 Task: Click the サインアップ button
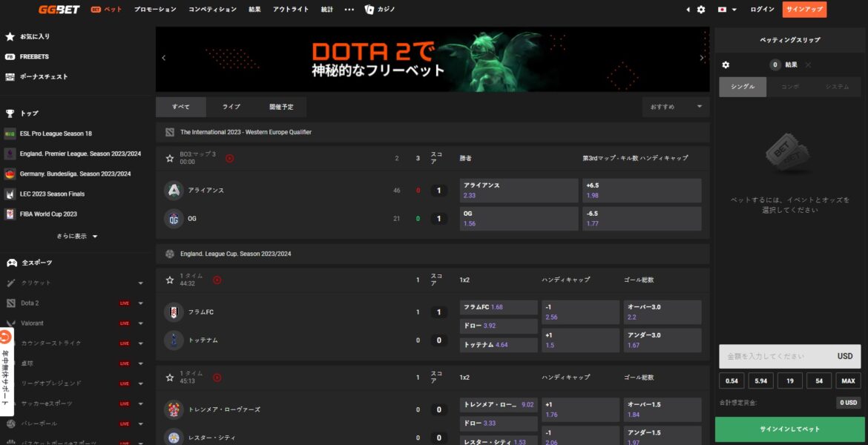point(804,10)
